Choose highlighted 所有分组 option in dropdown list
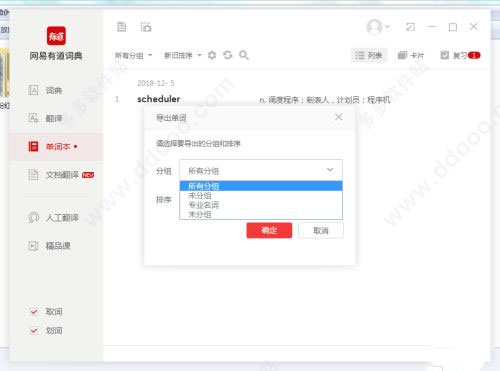500x371 pixels. [261, 186]
